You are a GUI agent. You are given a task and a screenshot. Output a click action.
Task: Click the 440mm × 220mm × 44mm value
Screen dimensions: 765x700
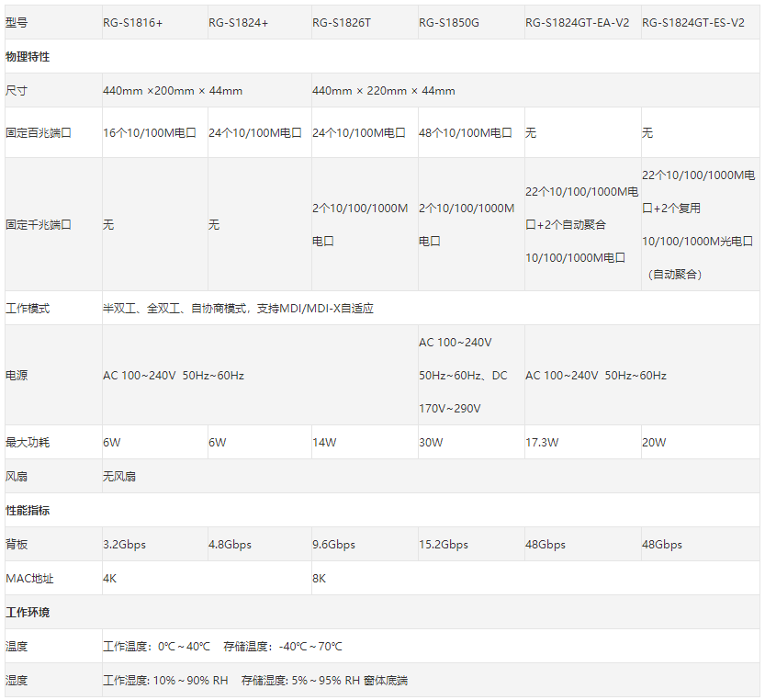click(x=384, y=91)
